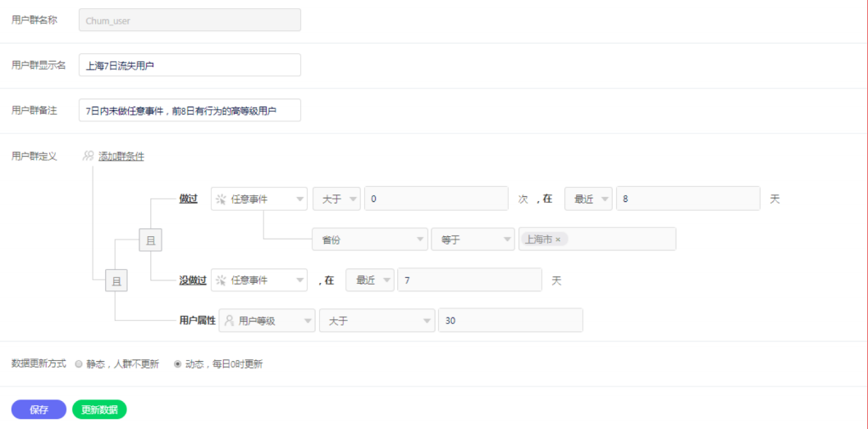Click the 数据更新方式 label
Viewport: 868px width, 429px height.
39,363
